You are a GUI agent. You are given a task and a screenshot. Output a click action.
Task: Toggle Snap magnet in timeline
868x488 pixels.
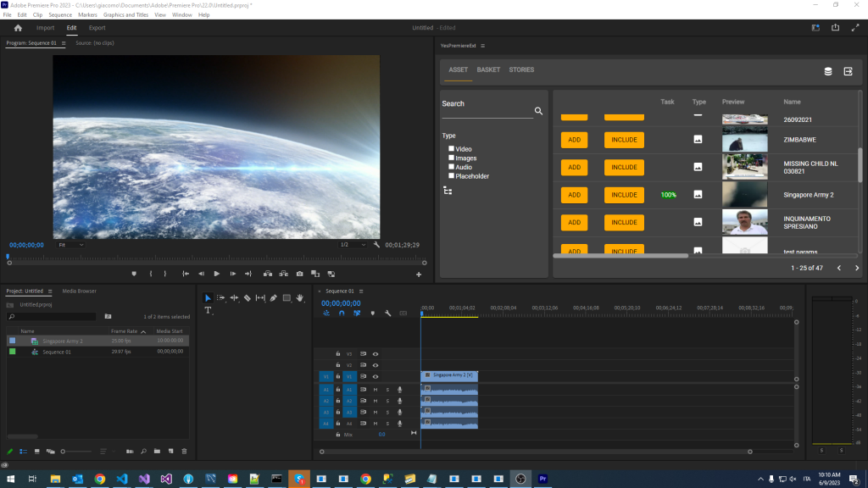342,313
